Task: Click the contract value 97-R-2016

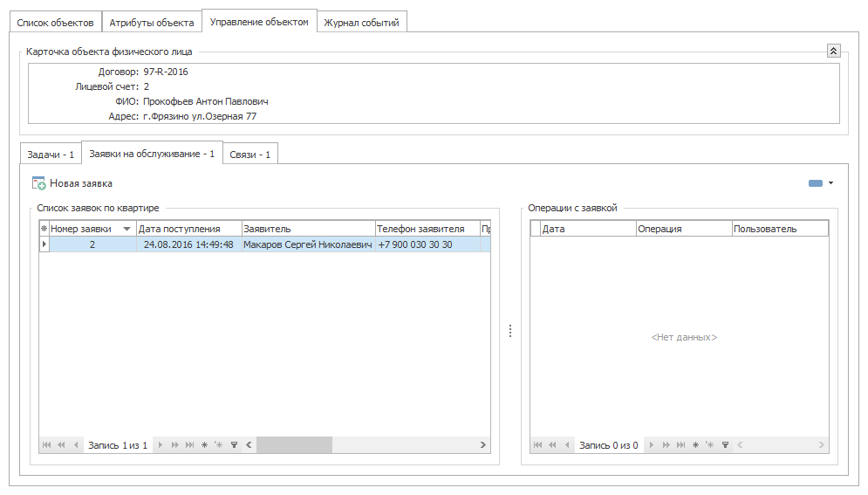Action: coord(166,72)
